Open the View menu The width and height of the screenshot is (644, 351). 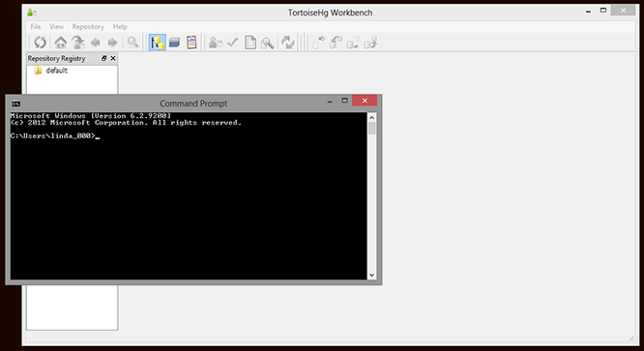[57, 27]
